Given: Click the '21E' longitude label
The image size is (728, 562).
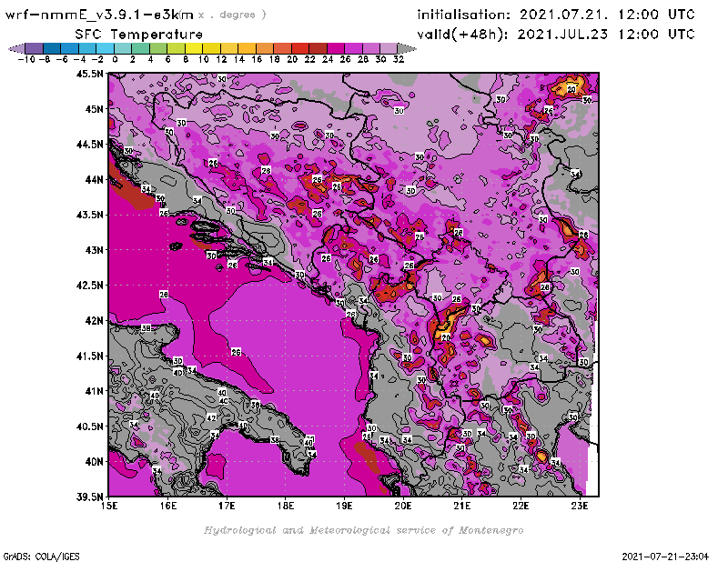Looking at the screenshot, I should pos(462,506).
